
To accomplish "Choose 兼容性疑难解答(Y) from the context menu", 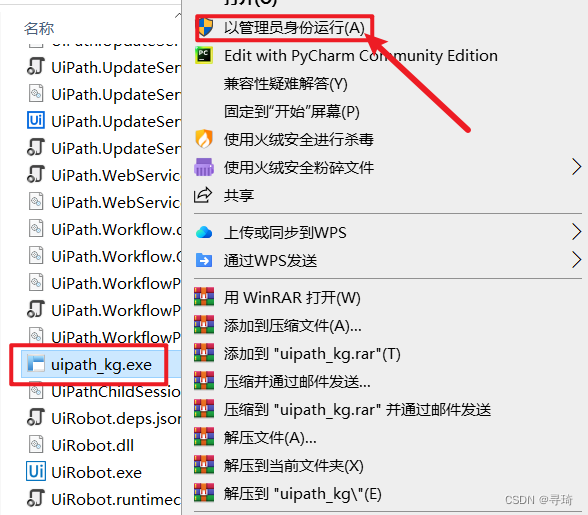I will 285,84.
